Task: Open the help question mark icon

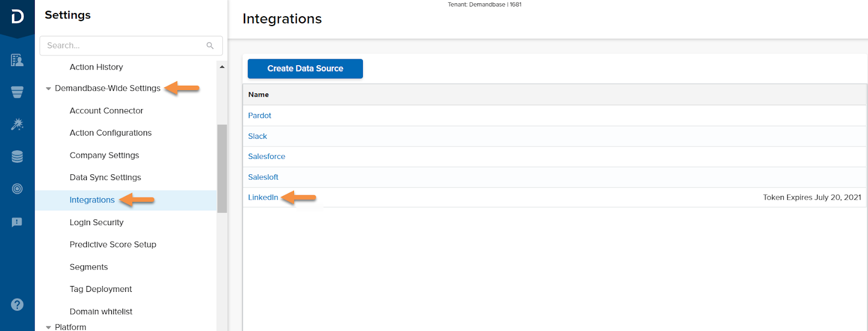Action: (17, 304)
